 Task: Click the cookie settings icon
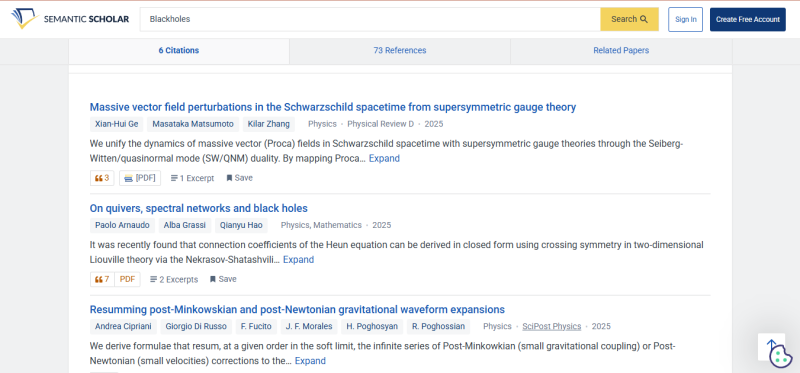click(x=781, y=356)
